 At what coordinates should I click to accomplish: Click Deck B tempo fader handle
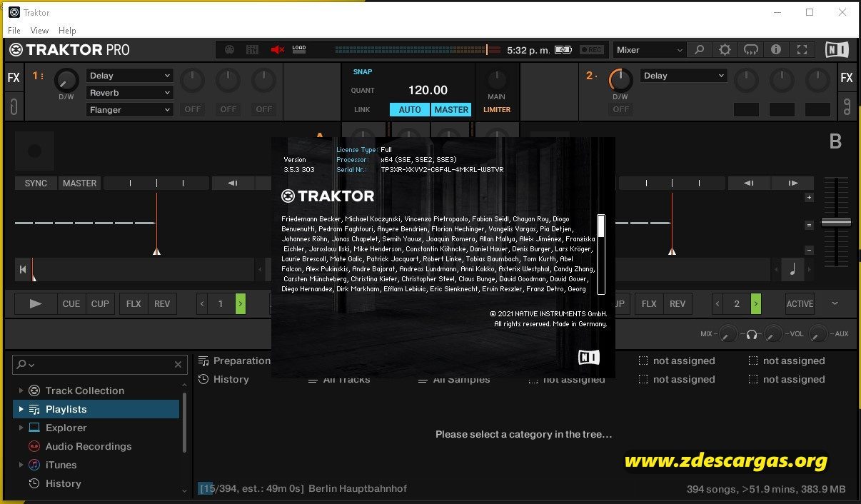[836, 223]
